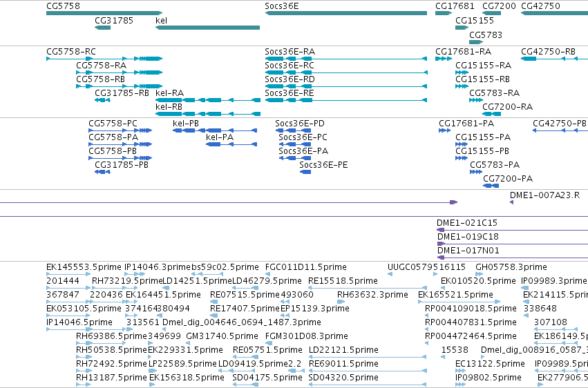Select EST UUGC0579516115 label
Image resolution: width=588 pixels, height=388 pixels.
pyautogui.click(x=426, y=267)
